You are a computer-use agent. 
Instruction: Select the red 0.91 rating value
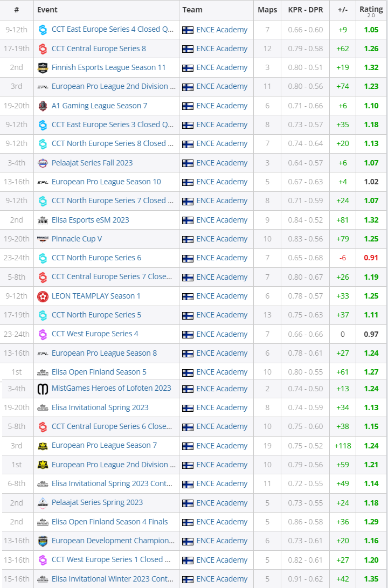point(371,258)
